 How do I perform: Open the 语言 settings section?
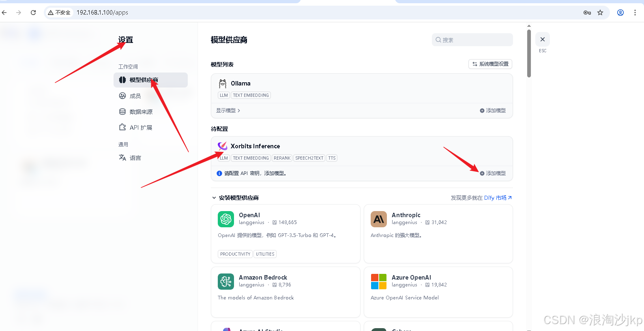pos(150,158)
